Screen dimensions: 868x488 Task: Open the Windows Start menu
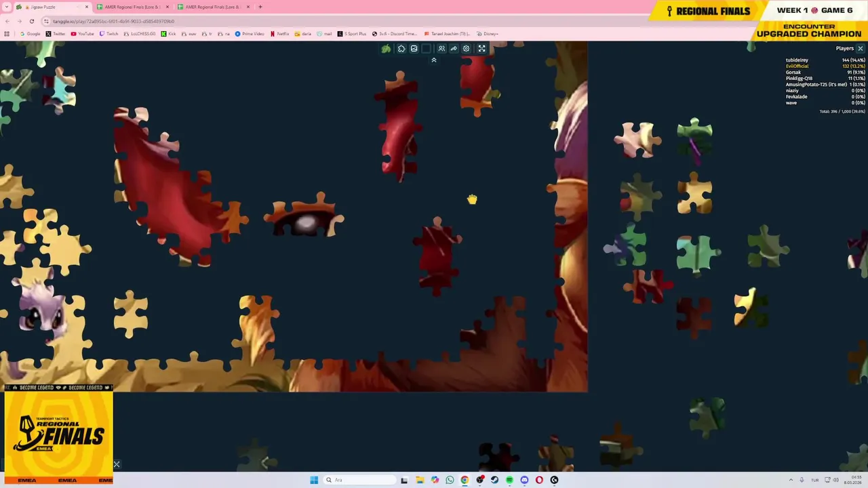coord(314,480)
